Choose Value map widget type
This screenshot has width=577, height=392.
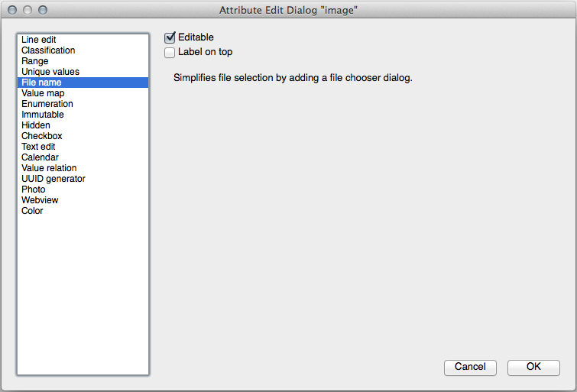click(43, 93)
